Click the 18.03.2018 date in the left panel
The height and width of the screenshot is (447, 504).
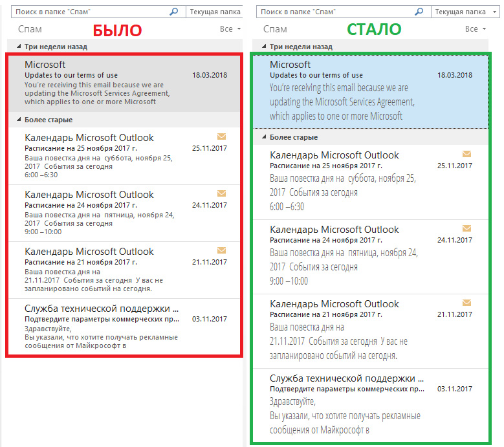210,75
